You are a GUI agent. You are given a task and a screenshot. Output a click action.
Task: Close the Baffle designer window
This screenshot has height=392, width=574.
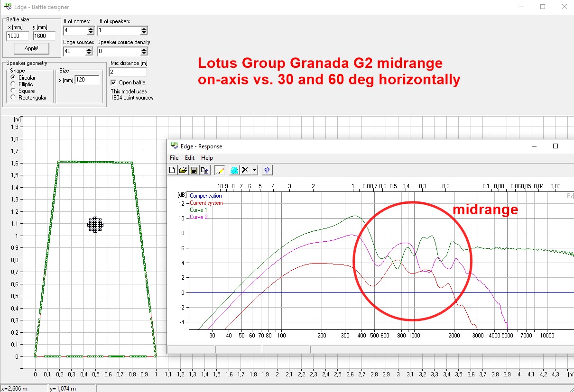click(564, 7)
